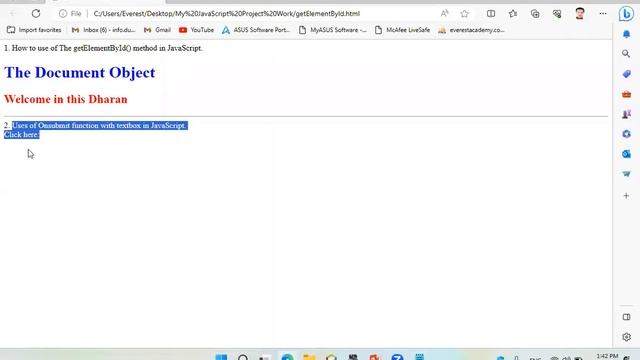Open Browser essentials heart icon

click(x=557, y=13)
